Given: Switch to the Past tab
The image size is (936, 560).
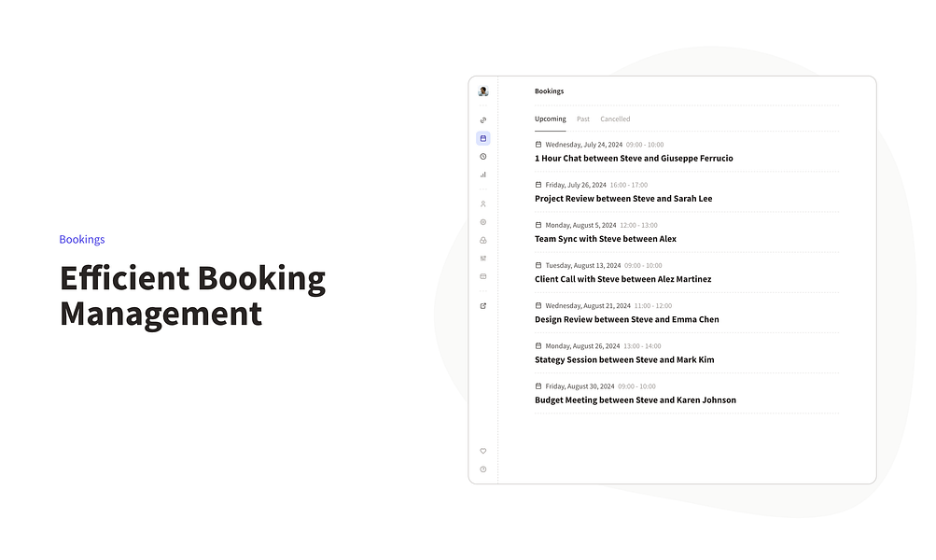Looking at the screenshot, I should 582,119.
